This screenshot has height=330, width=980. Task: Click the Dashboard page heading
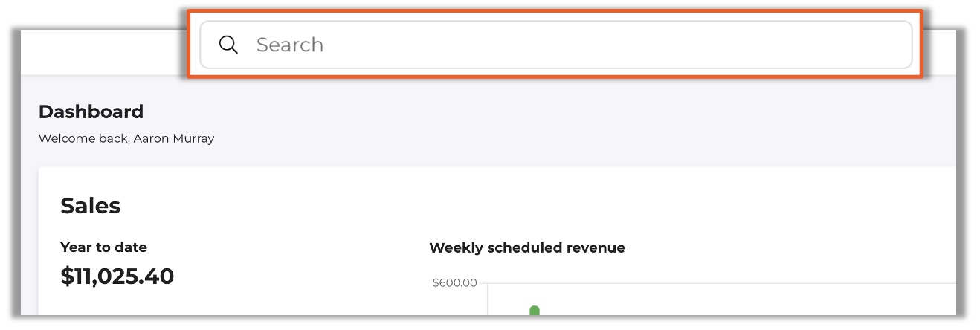[x=91, y=112]
